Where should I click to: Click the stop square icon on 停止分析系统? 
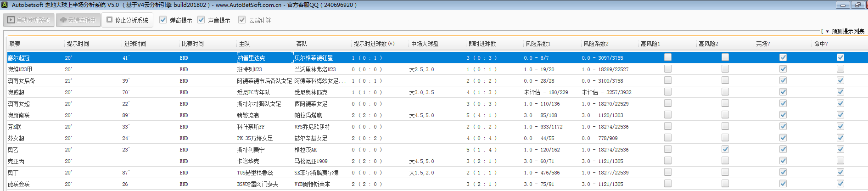(110, 20)
